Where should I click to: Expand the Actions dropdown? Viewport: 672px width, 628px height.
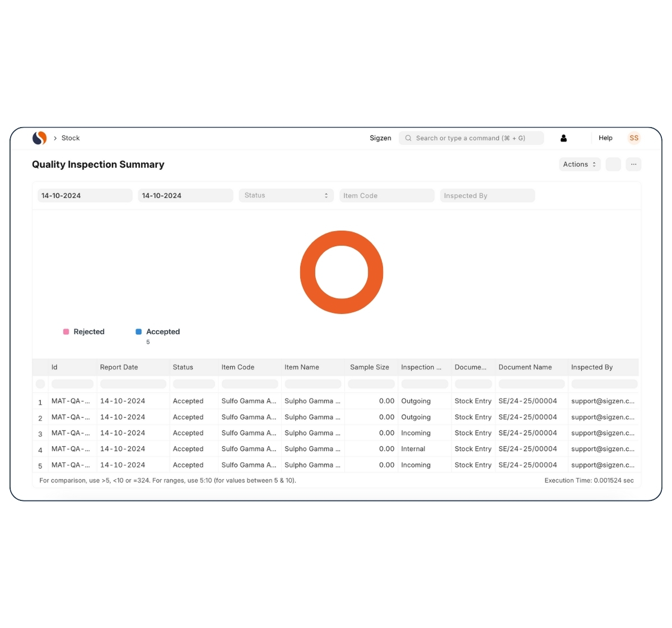[x=580, y=165]
